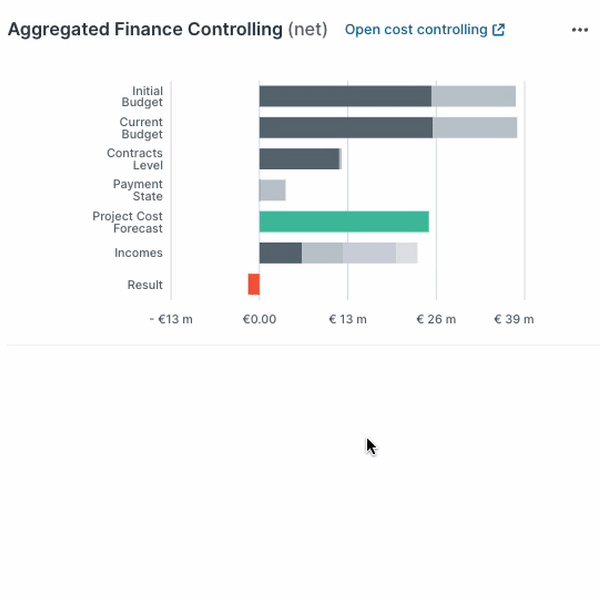Screen dimensions: 600x600
Task: Click the external link icon beside cost controlling
Action: tap(498, 30)
